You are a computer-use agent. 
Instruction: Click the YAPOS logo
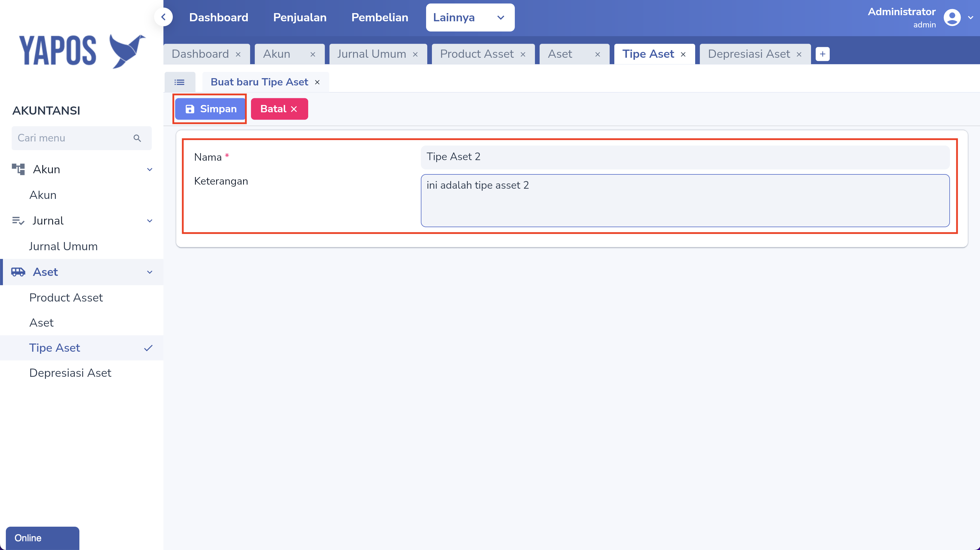(82, 51)
